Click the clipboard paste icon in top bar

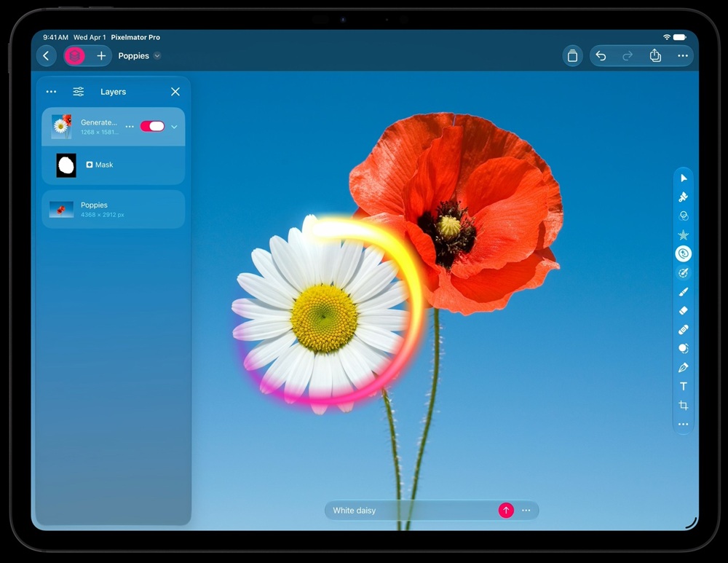[573, 56]
